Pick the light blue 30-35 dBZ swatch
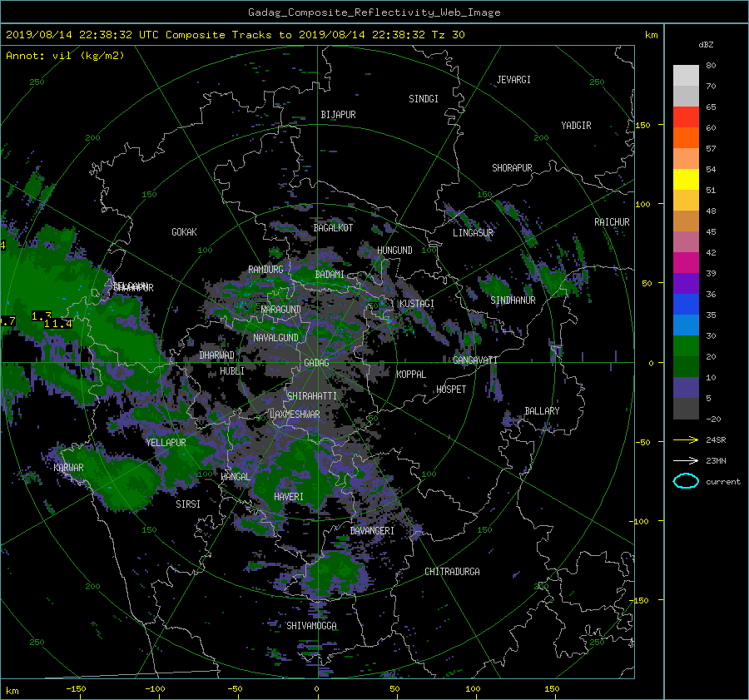Viewport: 749px width, 700px height. [686, 325]
